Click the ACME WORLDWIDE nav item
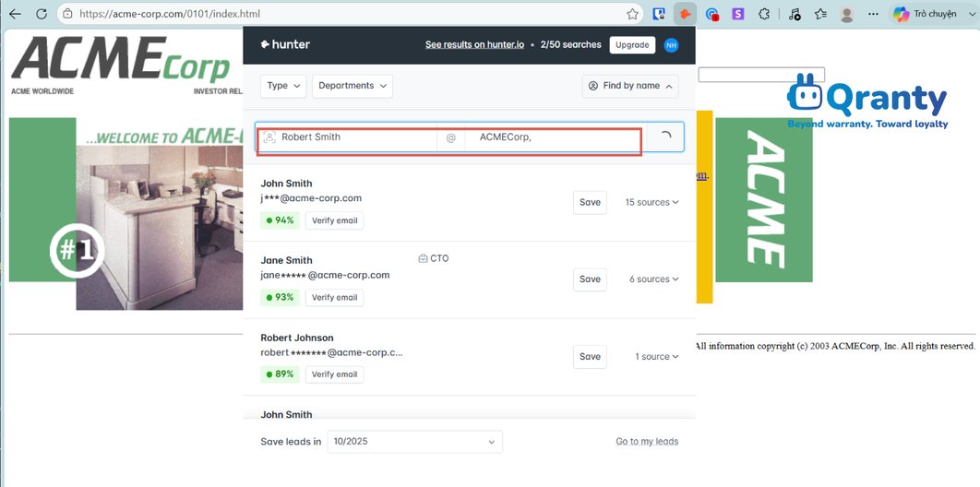980x487 pixels. point(42,91)
